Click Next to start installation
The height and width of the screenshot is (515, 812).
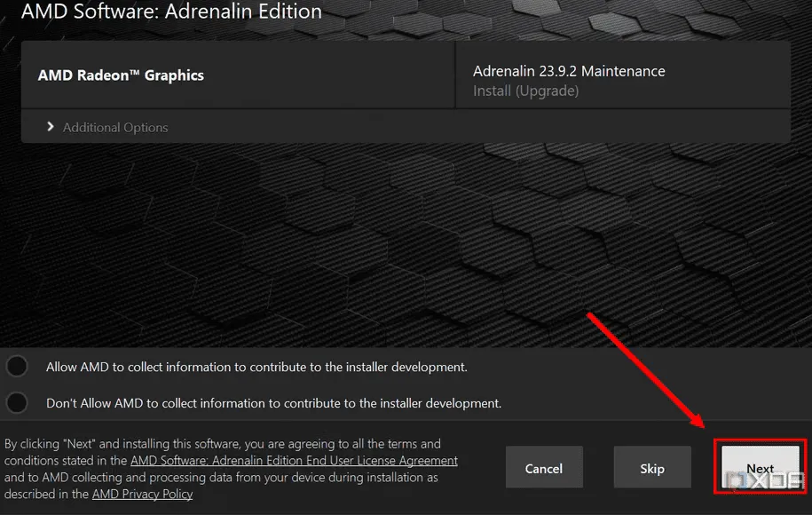tap(760, 467)
